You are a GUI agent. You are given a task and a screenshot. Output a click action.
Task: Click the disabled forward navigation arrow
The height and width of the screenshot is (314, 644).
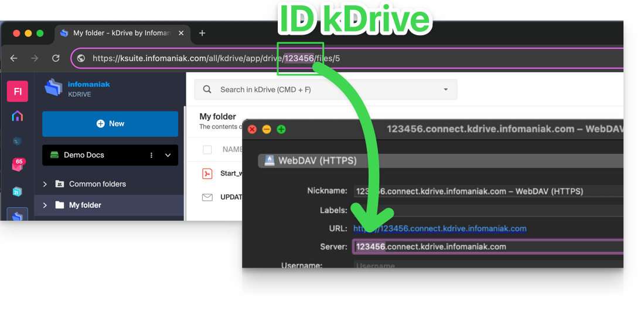point(35,59)
